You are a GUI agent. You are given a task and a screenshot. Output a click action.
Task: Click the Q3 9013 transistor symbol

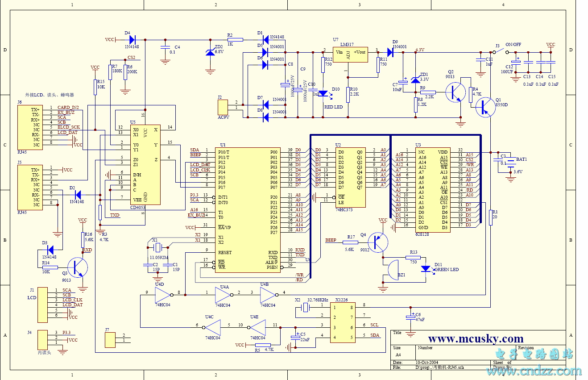79,267
